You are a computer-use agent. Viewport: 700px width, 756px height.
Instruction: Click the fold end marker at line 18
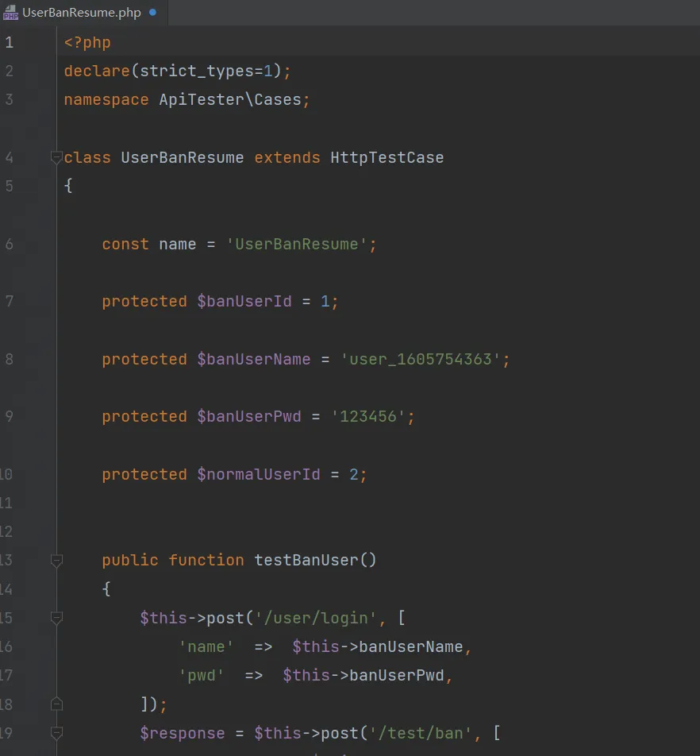tap(56, 704)
